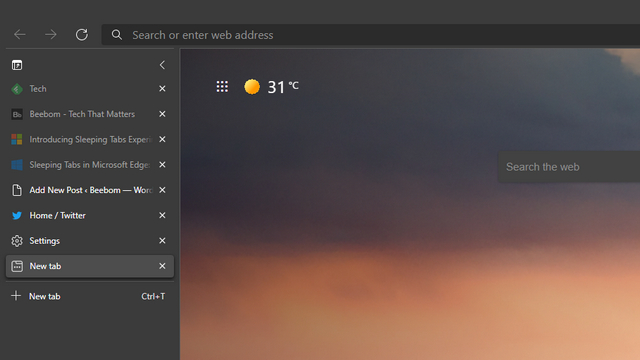Close the Tech tab
This screenshot has height=360, width=640.
[x=162, y=89]
